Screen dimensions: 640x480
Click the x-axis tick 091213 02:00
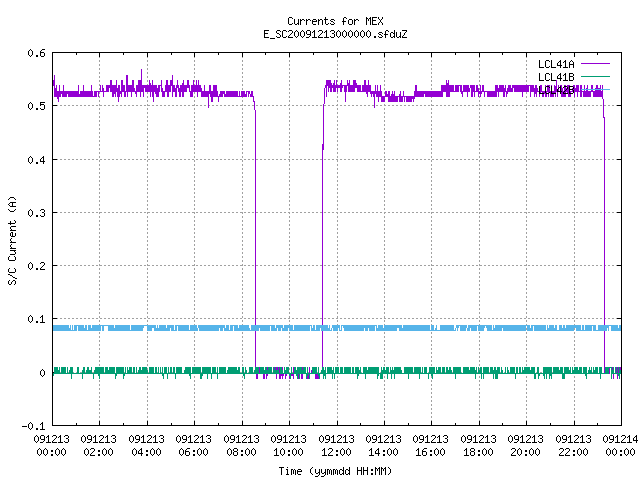(98, 446)
